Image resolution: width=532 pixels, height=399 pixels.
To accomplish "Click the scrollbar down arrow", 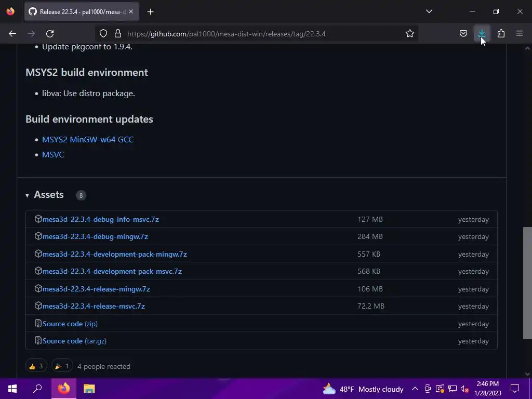I will (x=527, y=374).
